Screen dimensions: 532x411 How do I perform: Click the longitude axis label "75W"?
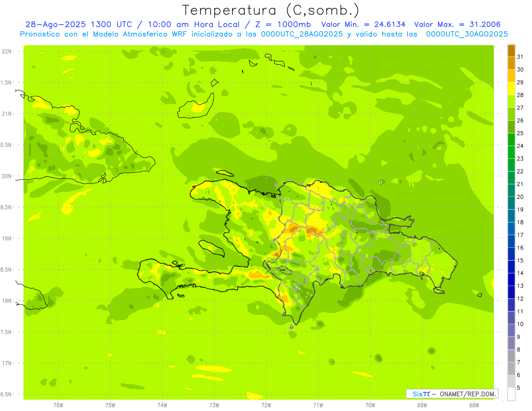click(110, 405)
